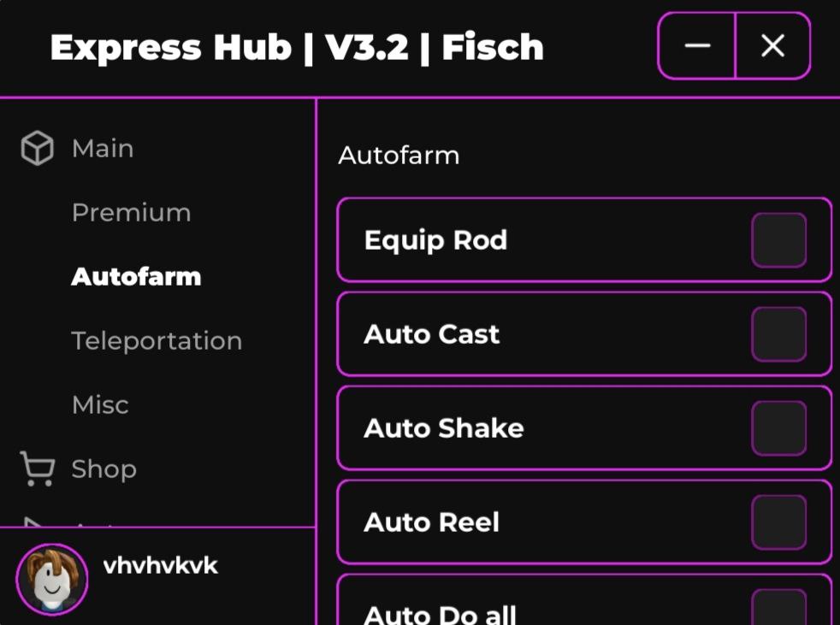The image size is (840, 625).
Task: Click the username vhvhvkvk
Action: (160, 566)
